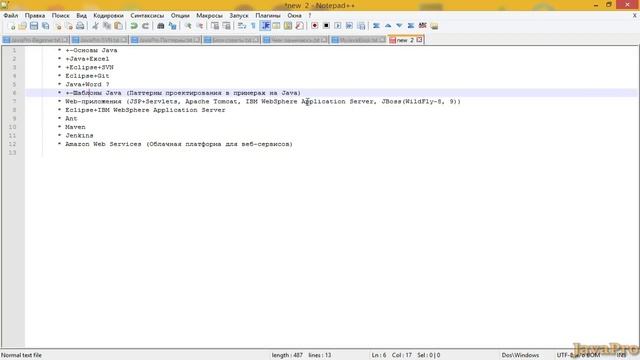Click the line 'Eclipse+IBM WebSphere Application Server'
This screenshot has width=640, height=360.
(145, 110)
